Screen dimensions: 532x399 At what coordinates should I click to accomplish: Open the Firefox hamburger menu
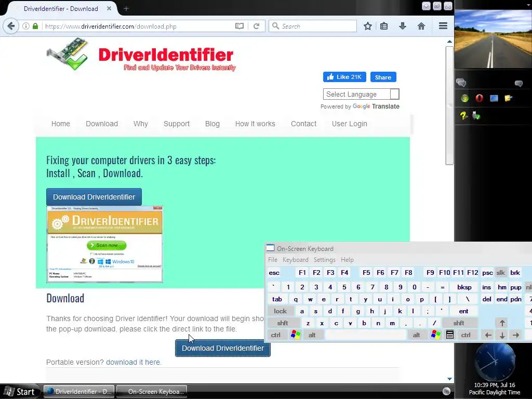point(443,26)
